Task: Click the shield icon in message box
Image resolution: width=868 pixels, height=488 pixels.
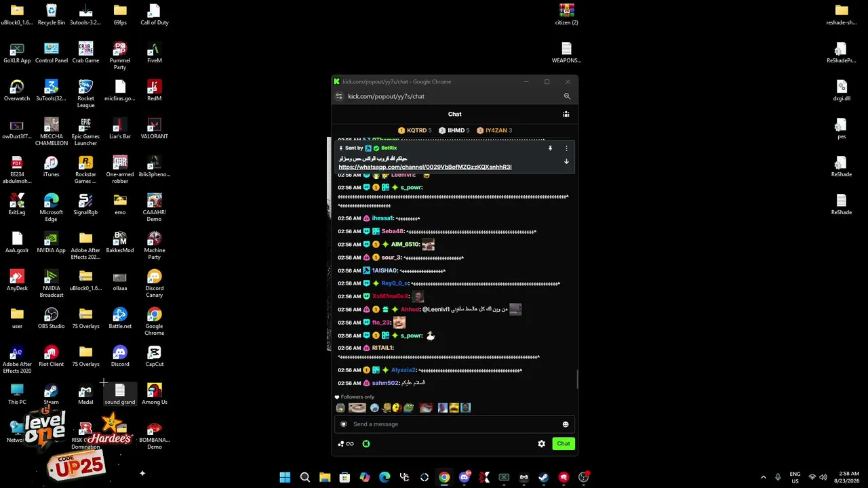Action: [x=343, y=424]
